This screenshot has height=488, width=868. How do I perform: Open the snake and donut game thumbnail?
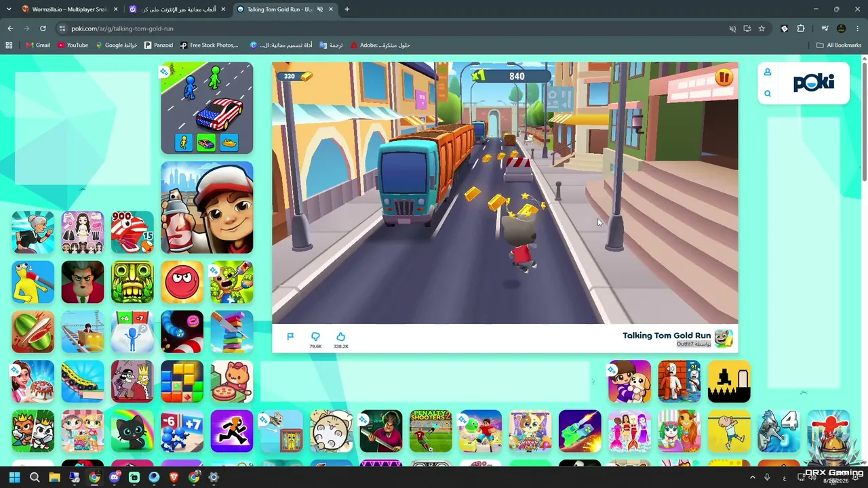tap(182, 331)
